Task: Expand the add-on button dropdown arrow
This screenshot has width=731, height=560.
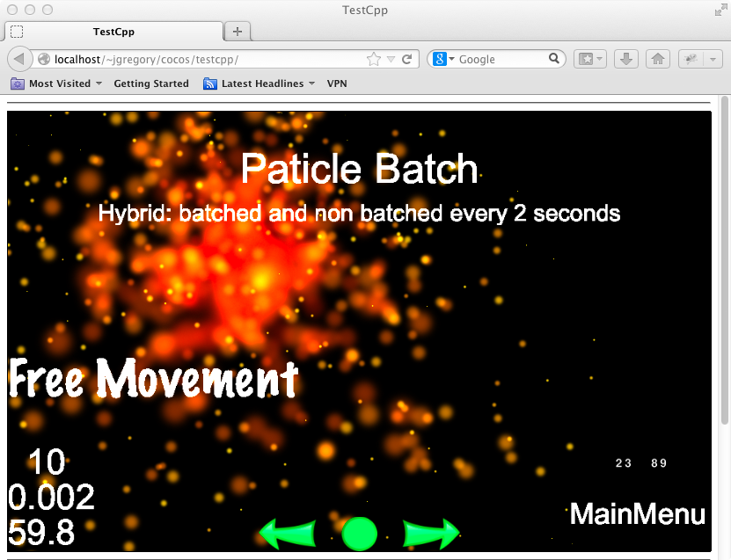Action: [x=713, y=59]
